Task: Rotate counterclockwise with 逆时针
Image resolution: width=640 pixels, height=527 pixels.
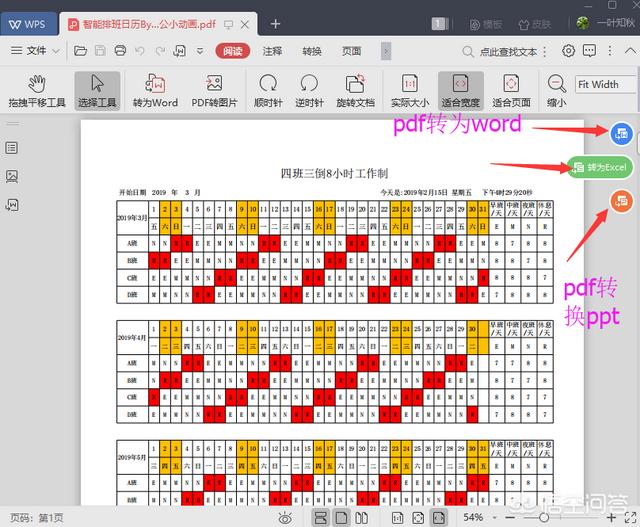Action: pos(309,91)
